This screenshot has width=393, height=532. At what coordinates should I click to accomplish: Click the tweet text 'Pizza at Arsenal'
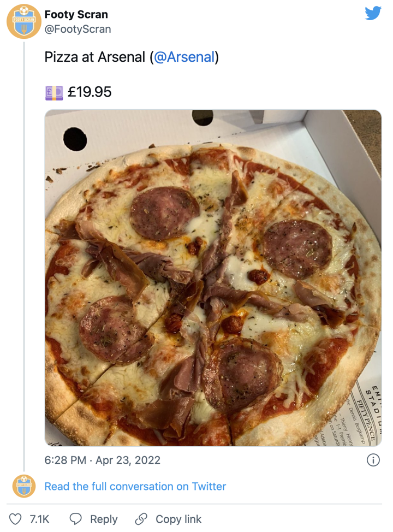[96, 57]
